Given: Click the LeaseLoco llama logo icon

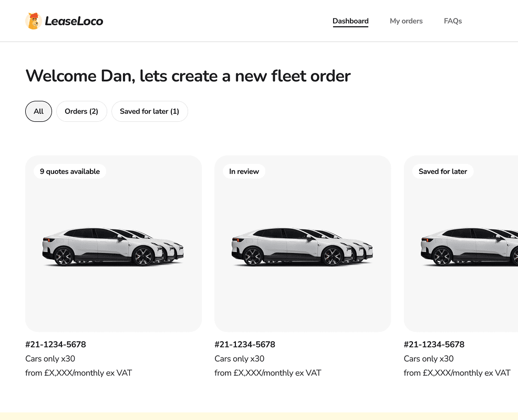Looking at the screenshot, I should point(34,21).
